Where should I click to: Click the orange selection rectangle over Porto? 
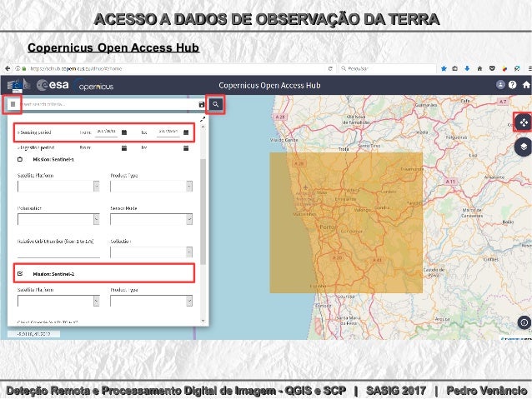click(x=346, y=222)
